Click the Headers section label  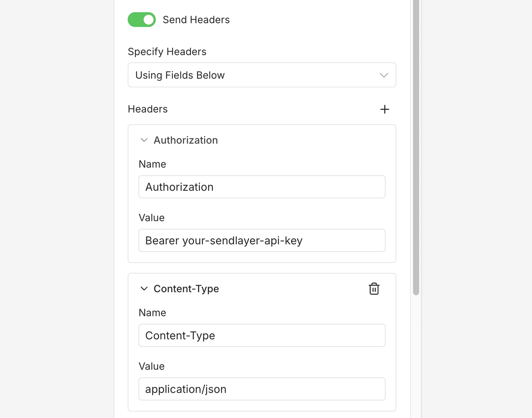(x=147, y=109)
